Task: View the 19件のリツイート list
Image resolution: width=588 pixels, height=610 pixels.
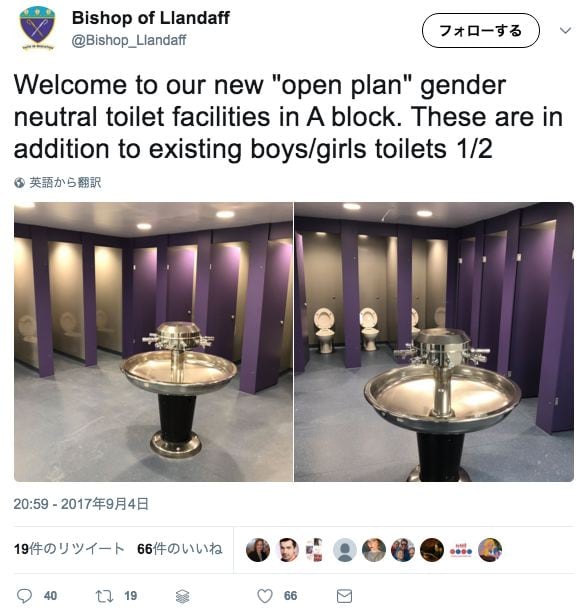Action: tap(69, 549)
